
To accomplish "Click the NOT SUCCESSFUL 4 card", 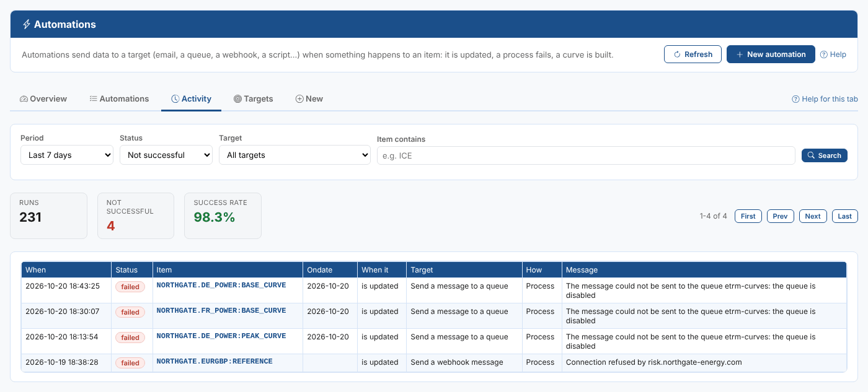I will point(136,216).
